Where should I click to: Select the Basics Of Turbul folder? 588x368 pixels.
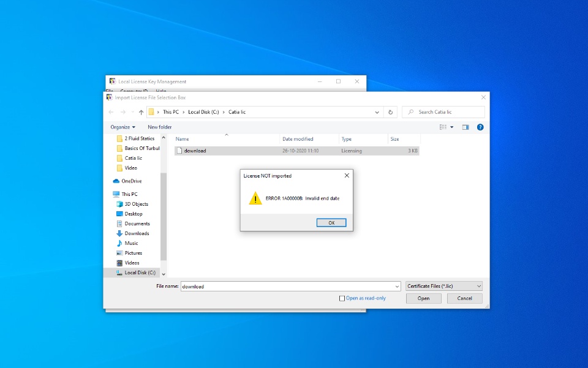(138, 148)
